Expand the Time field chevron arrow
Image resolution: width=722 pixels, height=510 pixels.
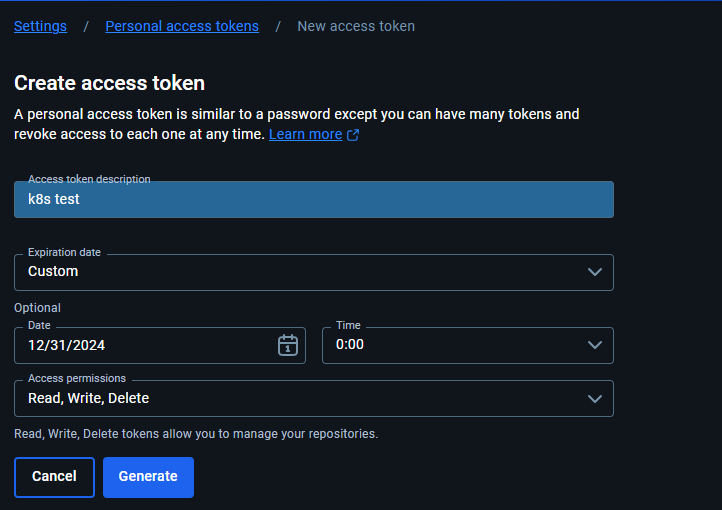[594, 345]
